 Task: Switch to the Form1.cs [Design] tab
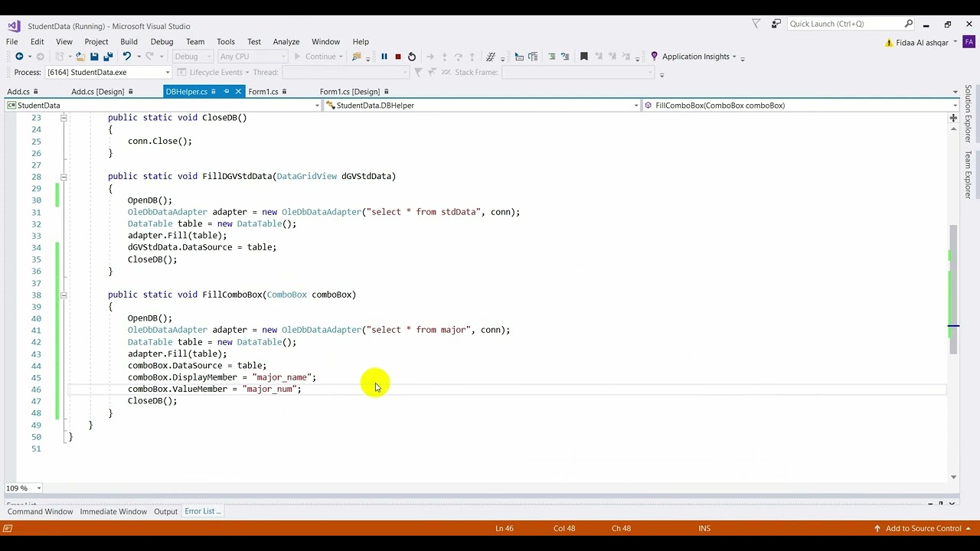(349, 92)
